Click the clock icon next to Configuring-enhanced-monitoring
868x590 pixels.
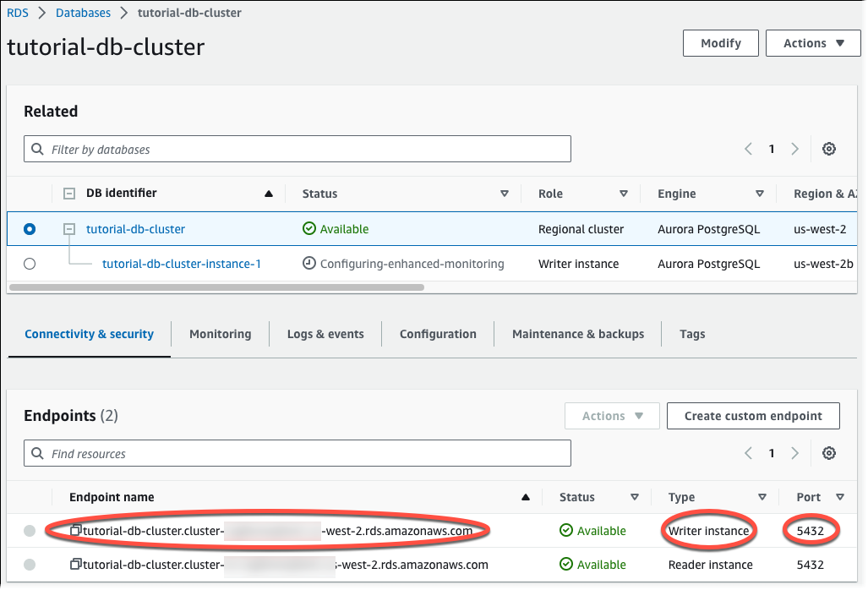pos(308,263)
